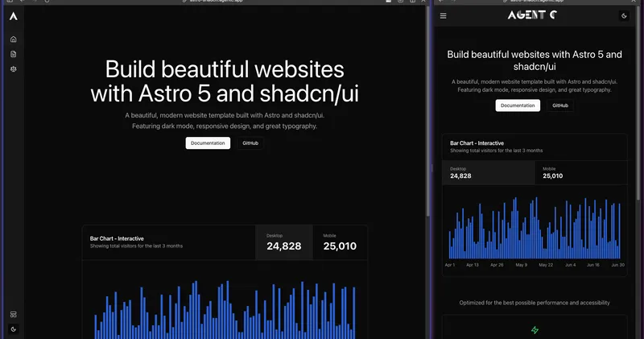Select Desktop 24,828 chart tab in left window

coord(283,242)
